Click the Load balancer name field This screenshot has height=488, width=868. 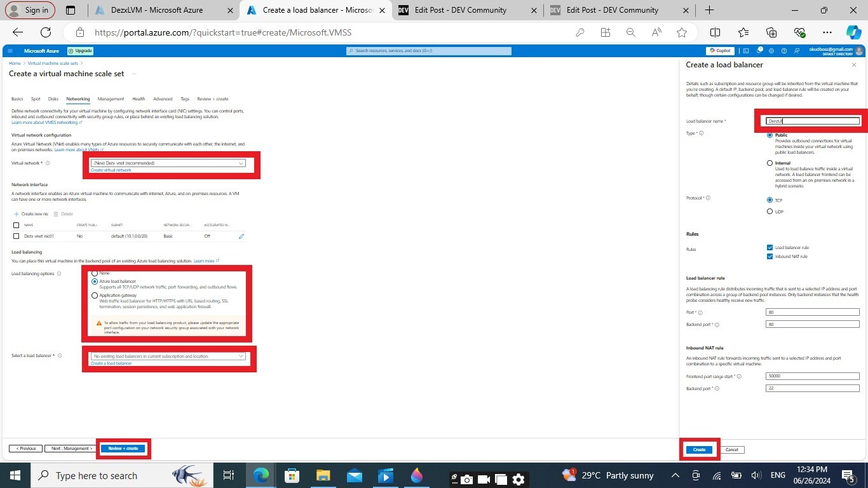(x=813, y=121)
